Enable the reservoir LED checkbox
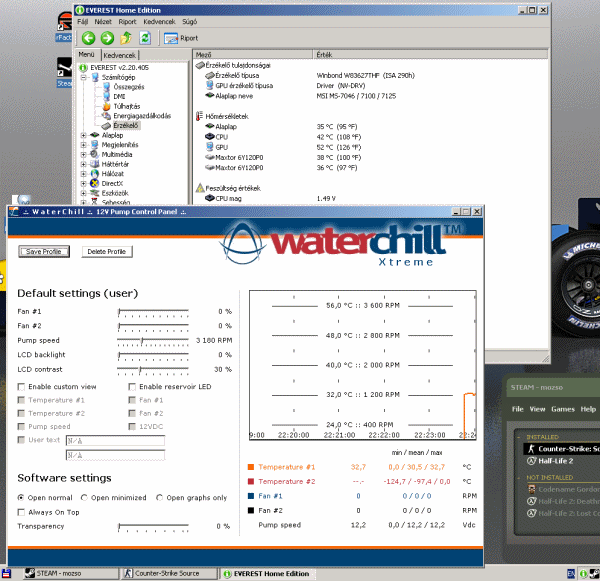This screenshot has height=581, width=600. coord(132,387)
